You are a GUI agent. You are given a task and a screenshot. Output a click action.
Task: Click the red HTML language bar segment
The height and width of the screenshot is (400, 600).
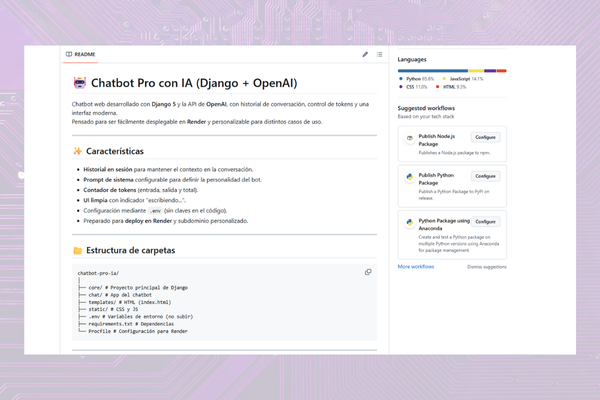click(502, 71)
